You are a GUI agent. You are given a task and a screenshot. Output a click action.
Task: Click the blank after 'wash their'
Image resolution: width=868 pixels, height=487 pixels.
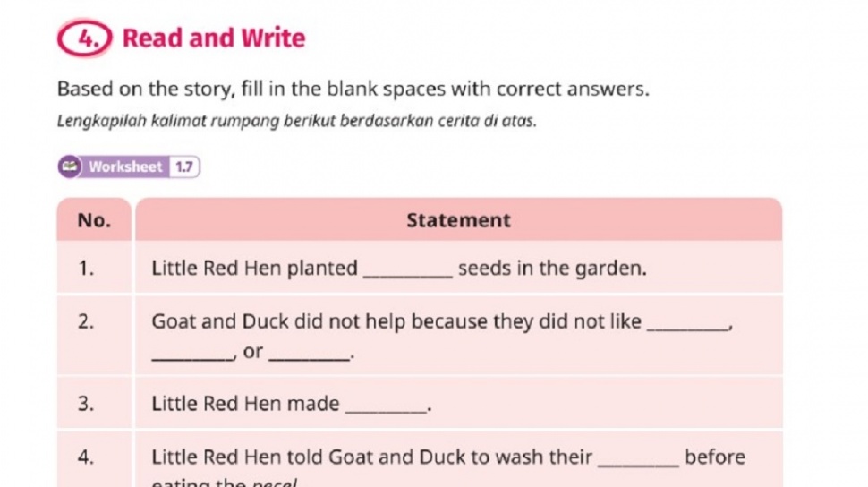tap(638, 460)
